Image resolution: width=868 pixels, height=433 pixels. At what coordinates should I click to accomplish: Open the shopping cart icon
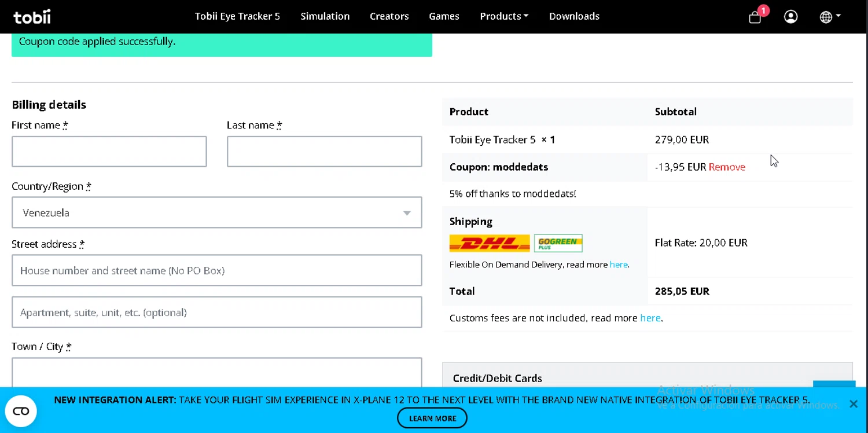pos(755,17)
